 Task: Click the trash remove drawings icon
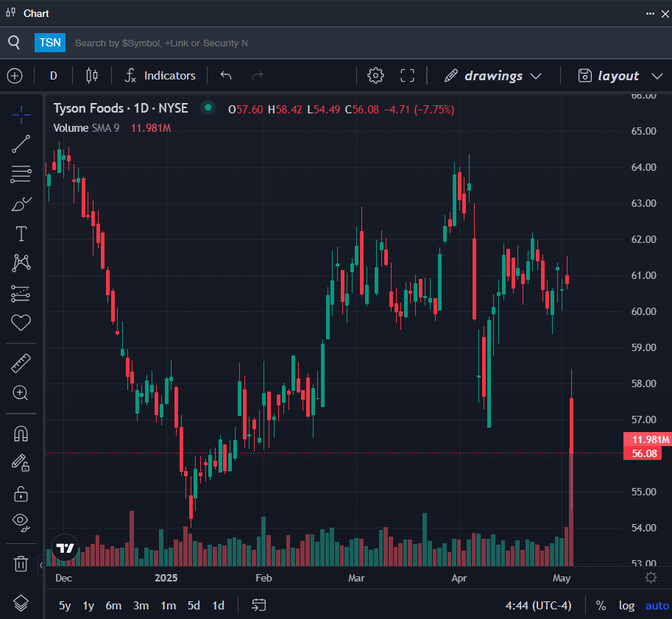(x=21, y=563)
